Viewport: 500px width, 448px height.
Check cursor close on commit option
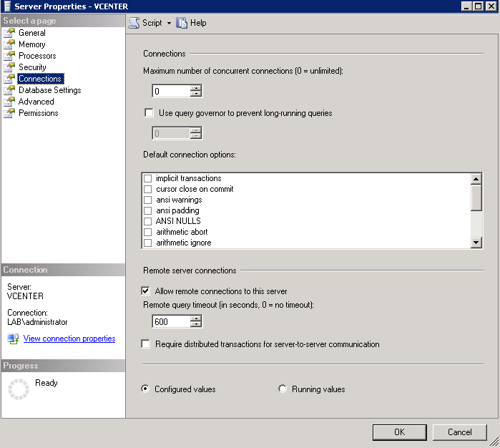(x=147, y=189)
